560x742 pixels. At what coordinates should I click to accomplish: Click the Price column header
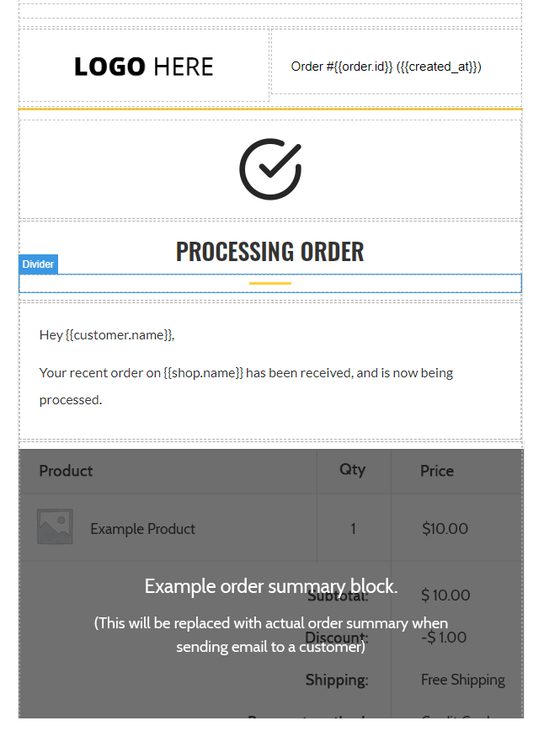[437, 471]
